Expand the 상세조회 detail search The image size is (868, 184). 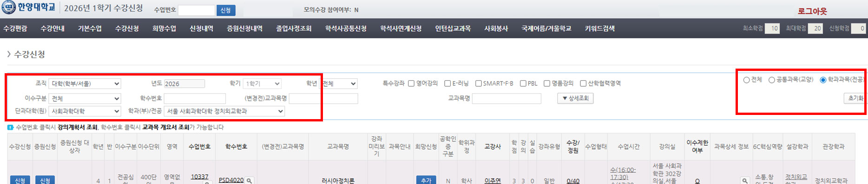click(575, 98)
